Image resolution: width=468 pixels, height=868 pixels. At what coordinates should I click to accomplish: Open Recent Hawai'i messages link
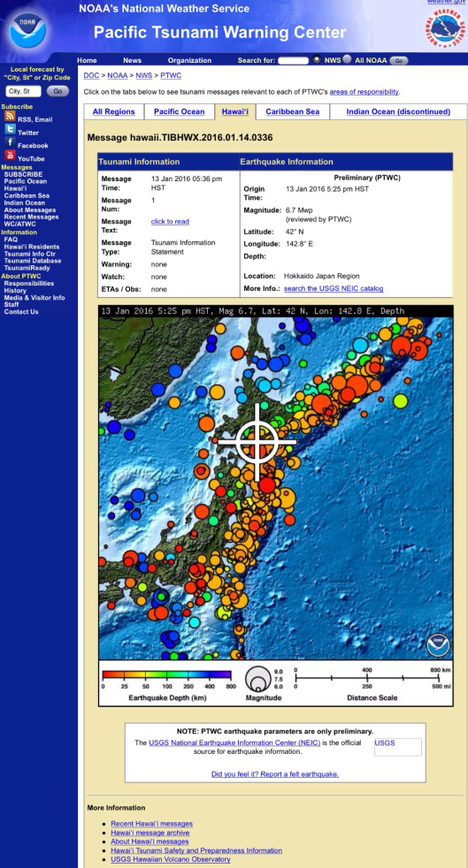(x=152, y=824)
